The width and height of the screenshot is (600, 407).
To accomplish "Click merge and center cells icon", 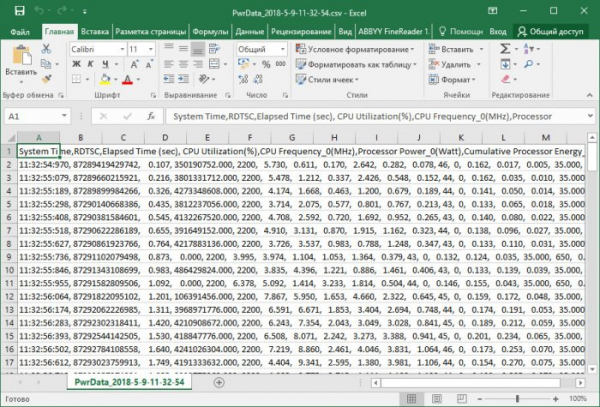I will pos(214,64).
